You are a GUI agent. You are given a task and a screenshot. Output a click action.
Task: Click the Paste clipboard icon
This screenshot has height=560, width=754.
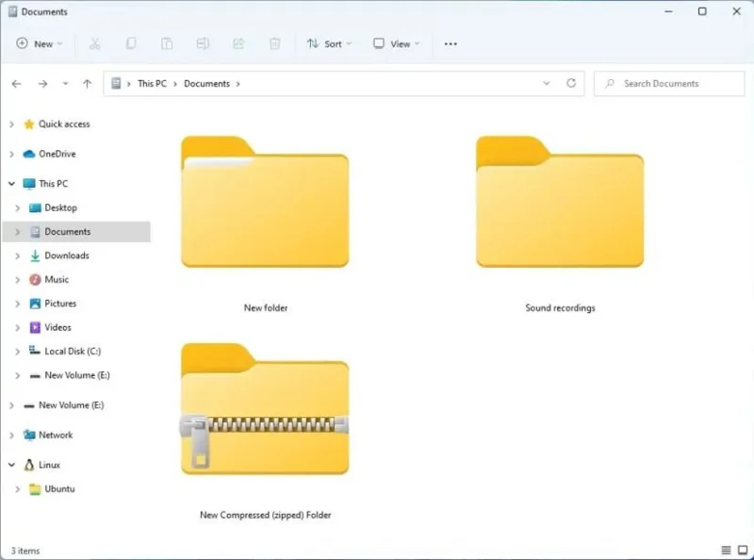point(167,43)
